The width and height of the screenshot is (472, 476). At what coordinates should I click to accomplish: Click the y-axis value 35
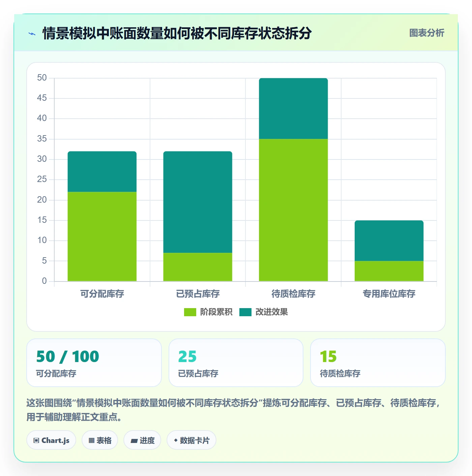coord(42,139)
